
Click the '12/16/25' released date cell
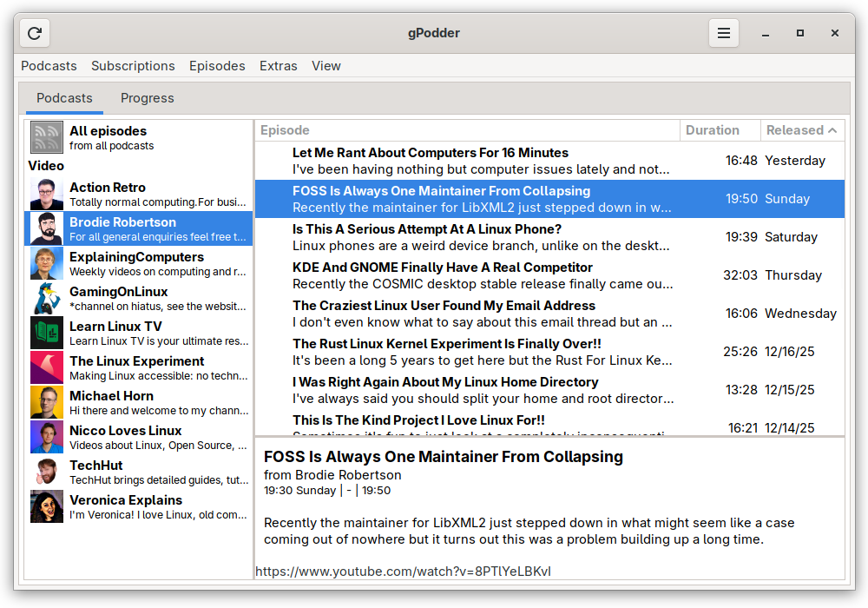[x=789, y=352]
